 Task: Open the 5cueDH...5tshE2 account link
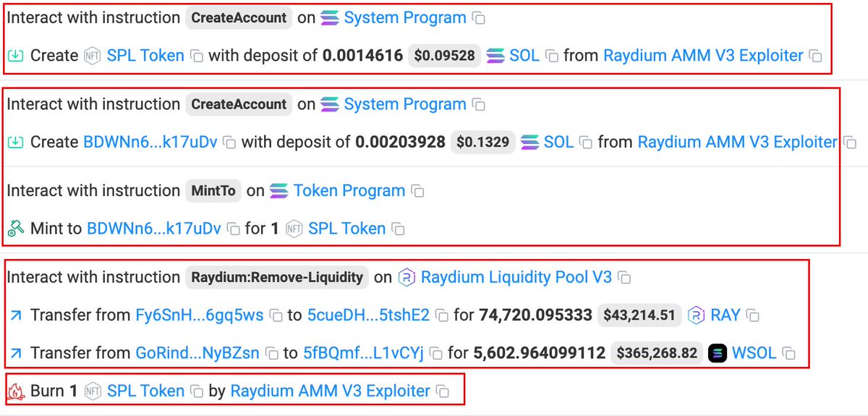(x=368, y=315)
